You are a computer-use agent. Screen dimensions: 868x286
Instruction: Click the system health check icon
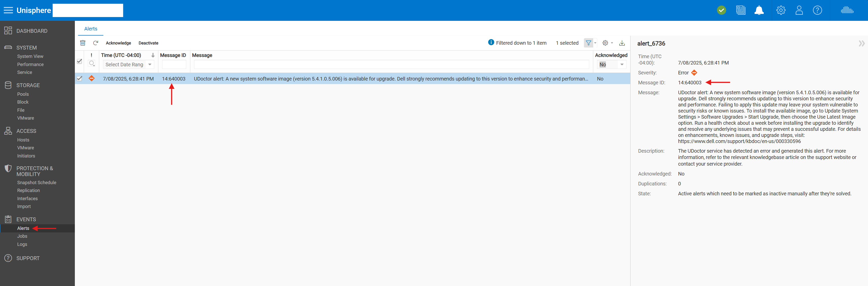click(721, 10)
